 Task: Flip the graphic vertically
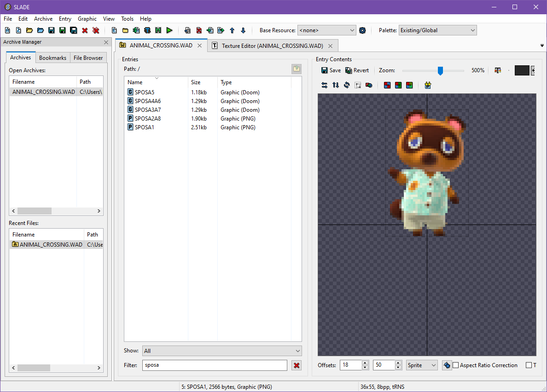tap(336, 85)
